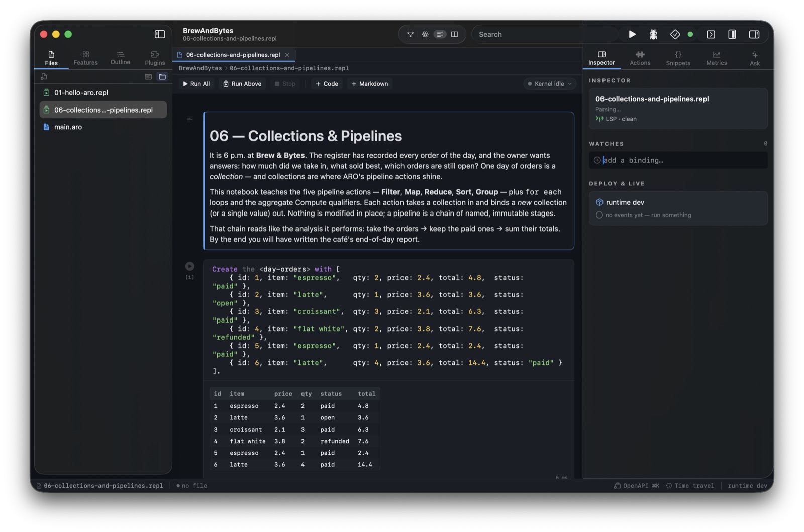Click the green status indicator dot
Screen dimensions: 804x532
(690, 34)
